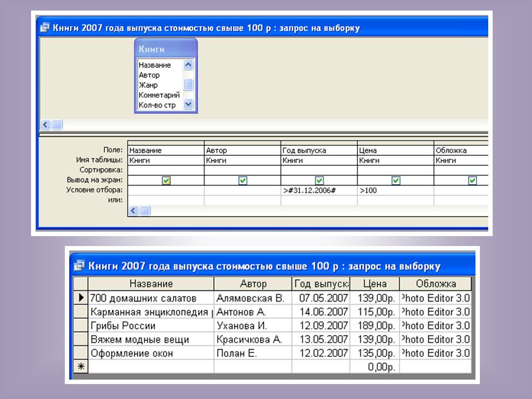This screenshot has width=532, height=399.
Task: Toggle display checkbox for Год выпуска column
Action: click(x=319, y=181)
